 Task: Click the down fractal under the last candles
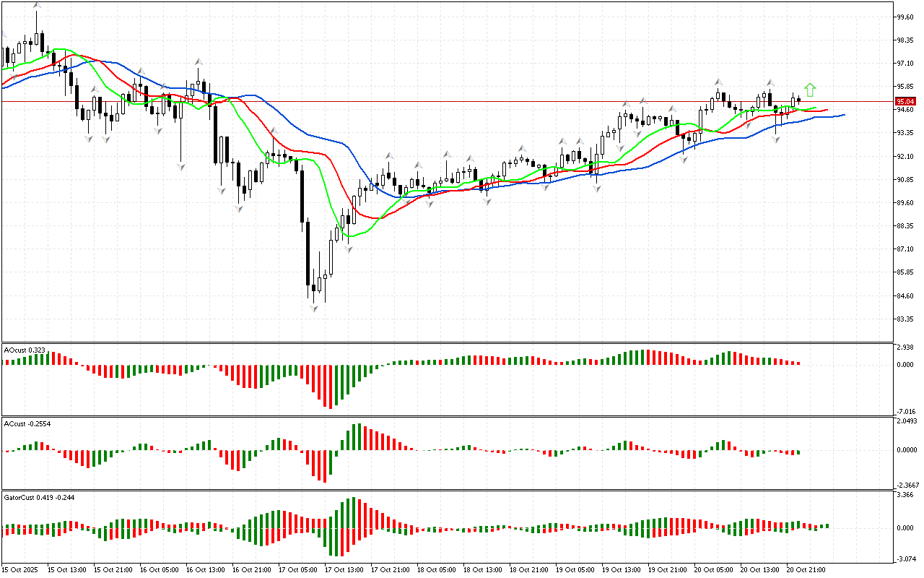(777, 139)
